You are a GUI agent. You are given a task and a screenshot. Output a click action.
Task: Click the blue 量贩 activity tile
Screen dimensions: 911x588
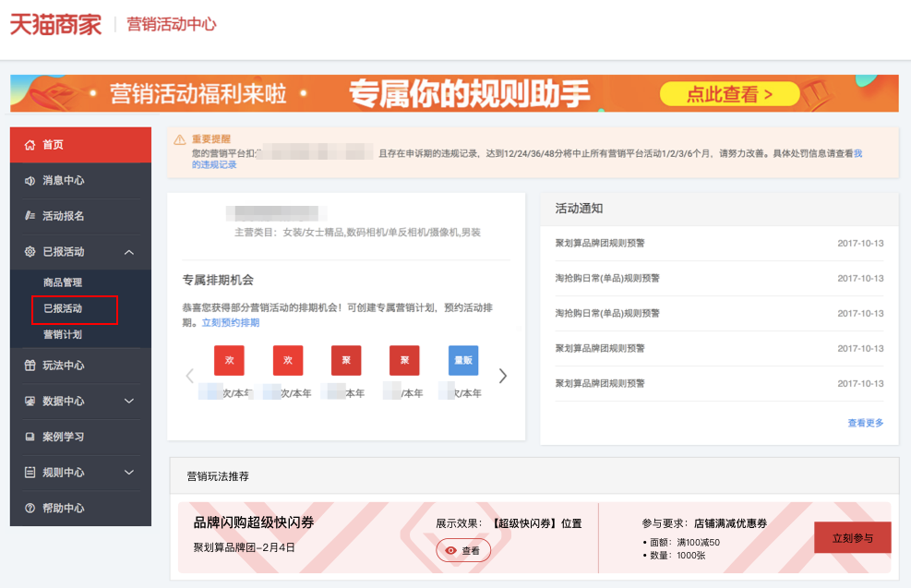click(x=463, y=360)
